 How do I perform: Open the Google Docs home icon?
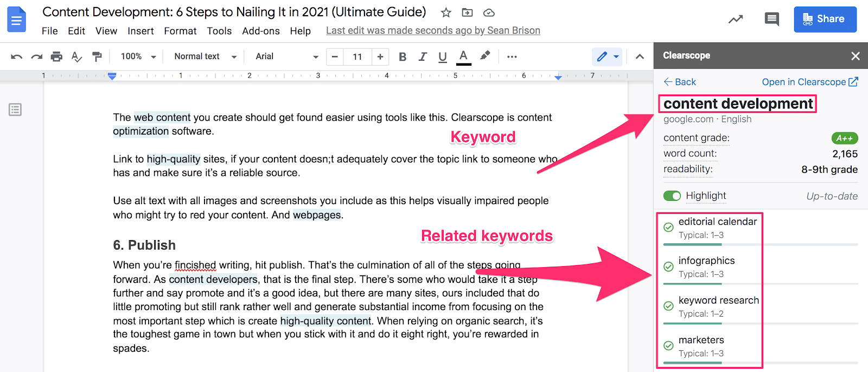pyautogui.click(x=17, y=20)
